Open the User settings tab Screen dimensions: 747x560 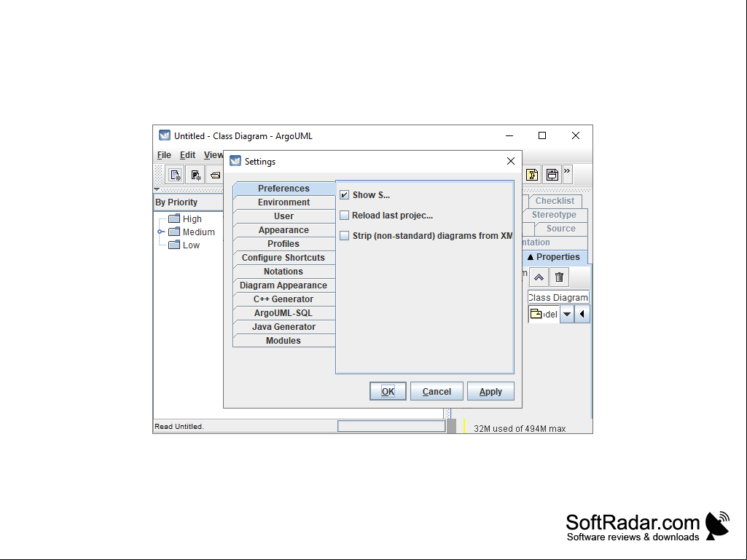pos(284,216)
